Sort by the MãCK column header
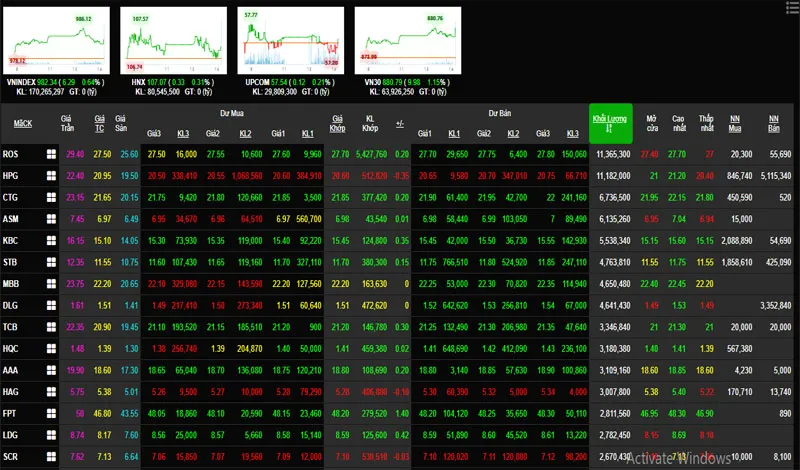 click(x=23, y=123)
